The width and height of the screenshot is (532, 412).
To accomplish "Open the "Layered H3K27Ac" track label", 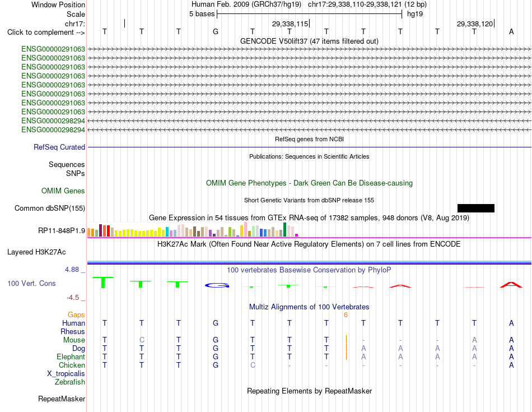I will pos(36,252).
